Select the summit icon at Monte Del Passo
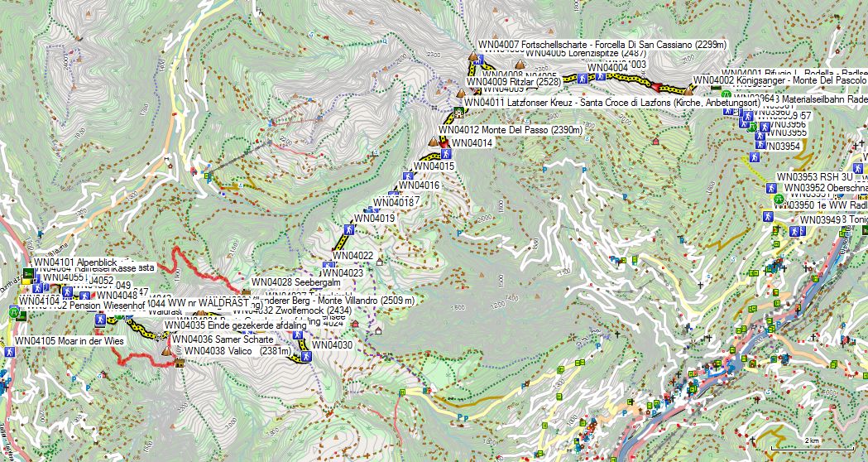The image size is (868, 462). (432, 142)
